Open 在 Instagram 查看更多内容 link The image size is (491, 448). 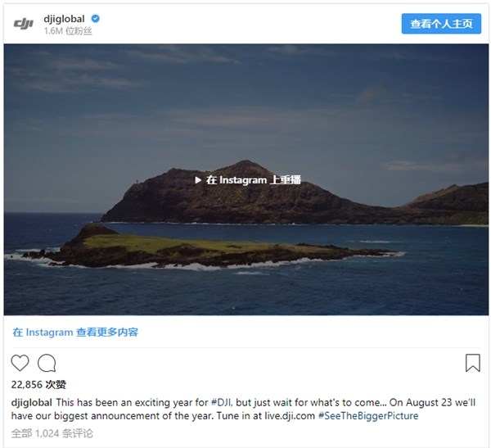[75, 333]
